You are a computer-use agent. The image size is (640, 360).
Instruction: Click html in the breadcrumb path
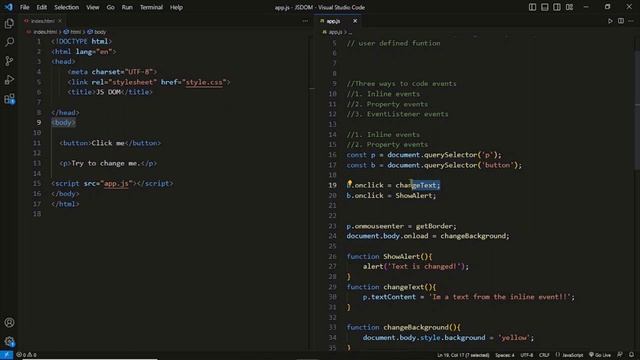(x=76, y=31)
